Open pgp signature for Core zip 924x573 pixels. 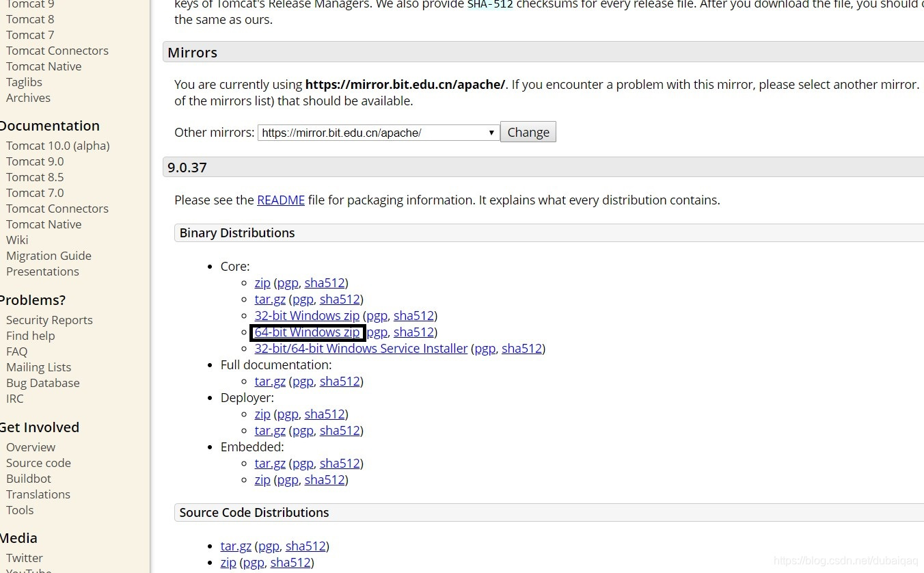(288, 283)
